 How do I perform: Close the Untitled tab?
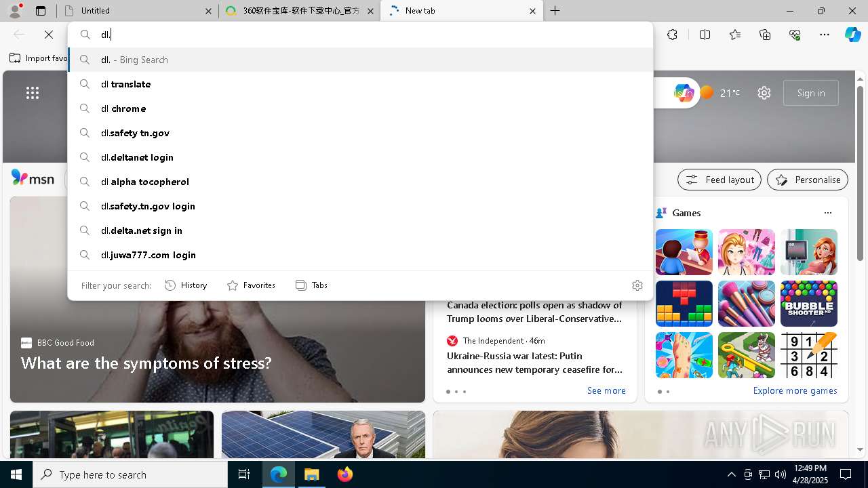(208, 11)
